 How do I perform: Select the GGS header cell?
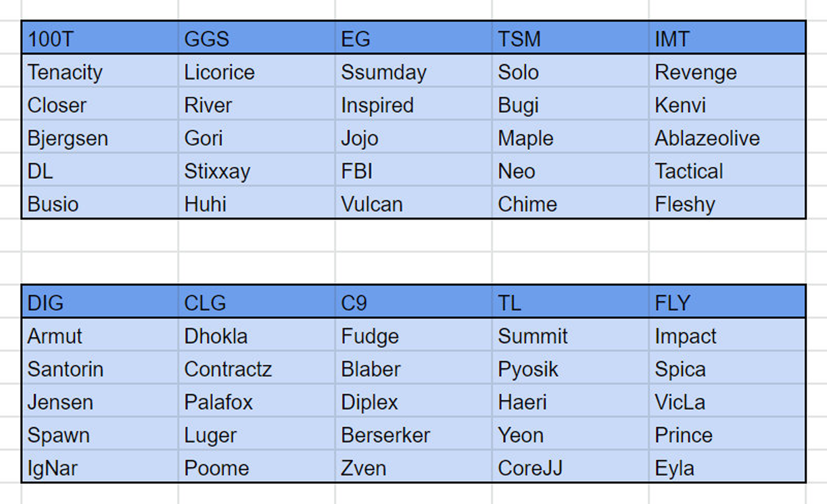(x=257, y=39)
